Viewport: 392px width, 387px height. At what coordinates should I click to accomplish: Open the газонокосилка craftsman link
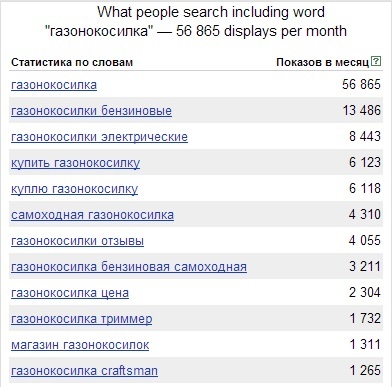click(x=84, y=371)
